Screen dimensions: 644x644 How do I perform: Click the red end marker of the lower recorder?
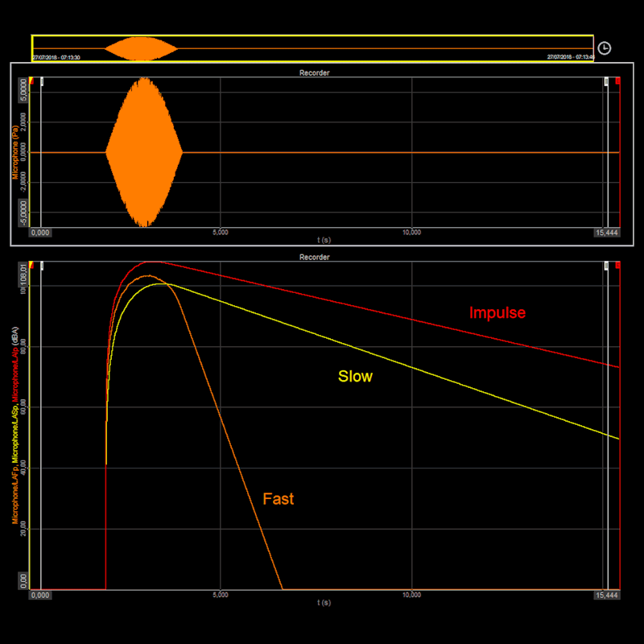click(x=617, y=266)
